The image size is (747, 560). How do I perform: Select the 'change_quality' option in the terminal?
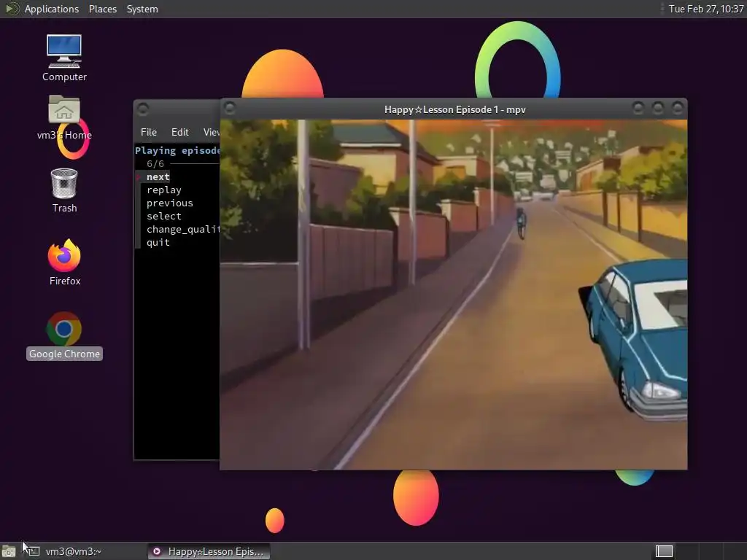pos(183,229)
